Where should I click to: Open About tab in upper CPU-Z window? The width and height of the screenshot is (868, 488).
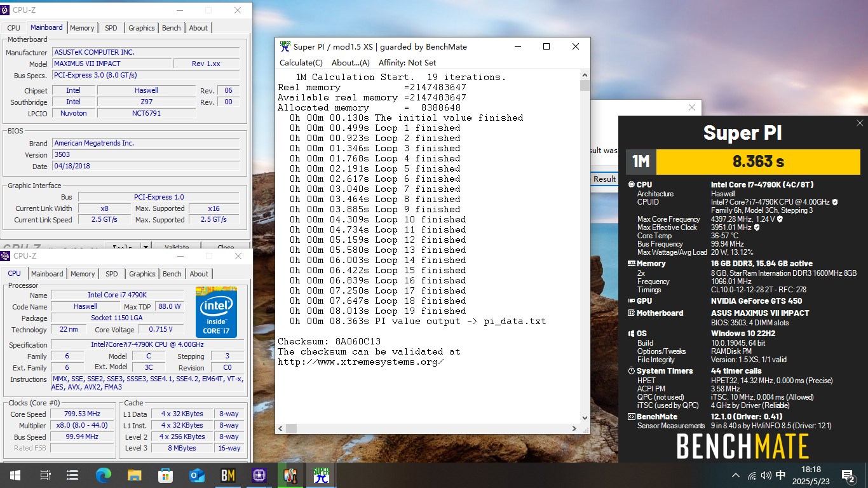[x=198, y=28]
